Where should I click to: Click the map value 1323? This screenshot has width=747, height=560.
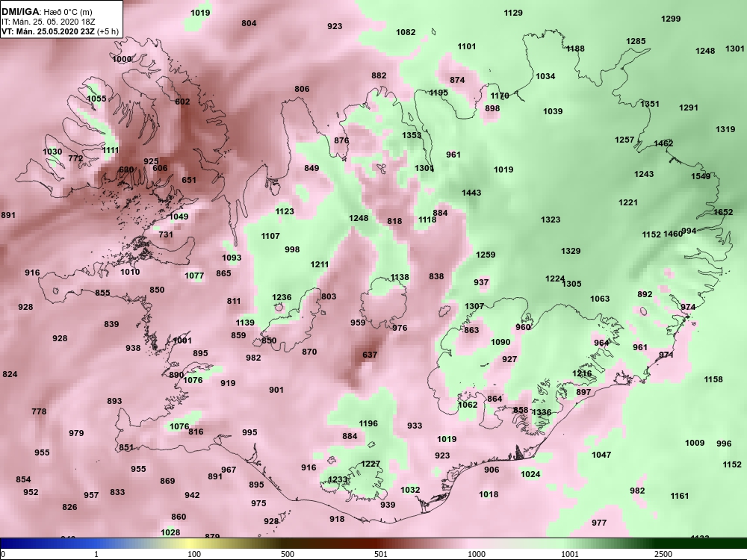[x=551, y=220]
